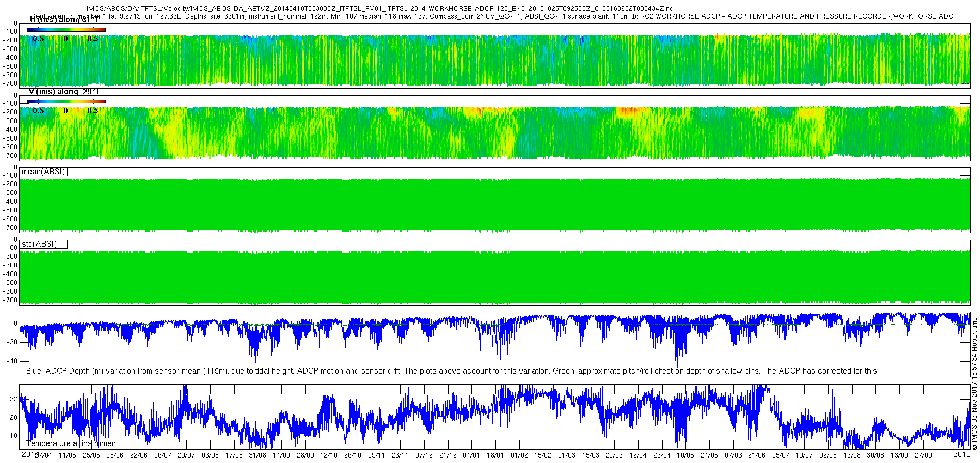Image resolution: width=980 pixels, height=463 pixels.
Task: Click the "-700" depth tick of std(ABSI) panel
Action: [10, 300]
